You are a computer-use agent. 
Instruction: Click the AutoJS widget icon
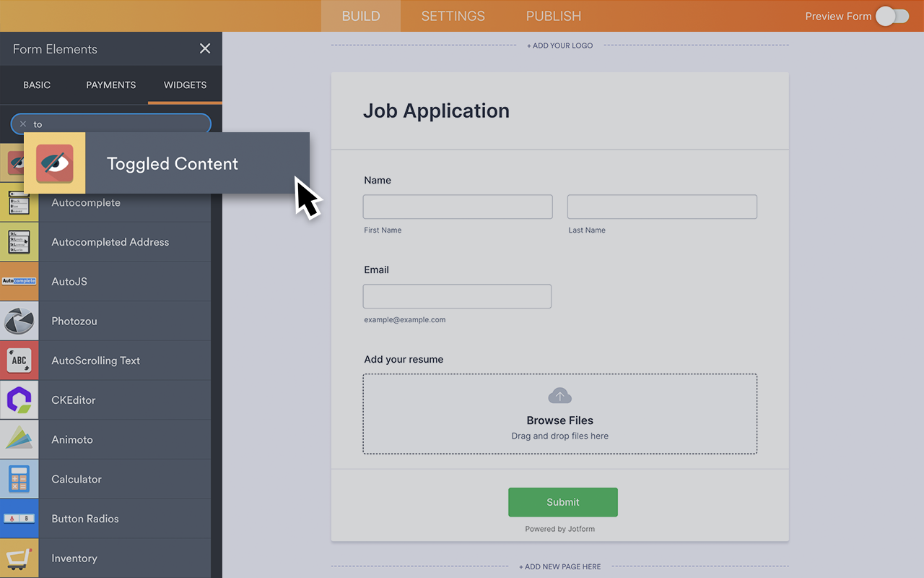point(19,281)
